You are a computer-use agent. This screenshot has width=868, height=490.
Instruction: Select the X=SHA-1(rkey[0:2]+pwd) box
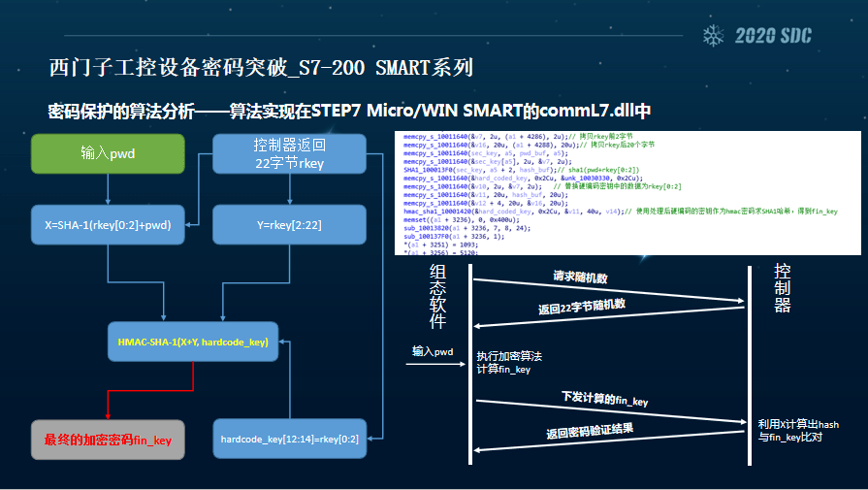pyautogui.click(x=108, y=225)
